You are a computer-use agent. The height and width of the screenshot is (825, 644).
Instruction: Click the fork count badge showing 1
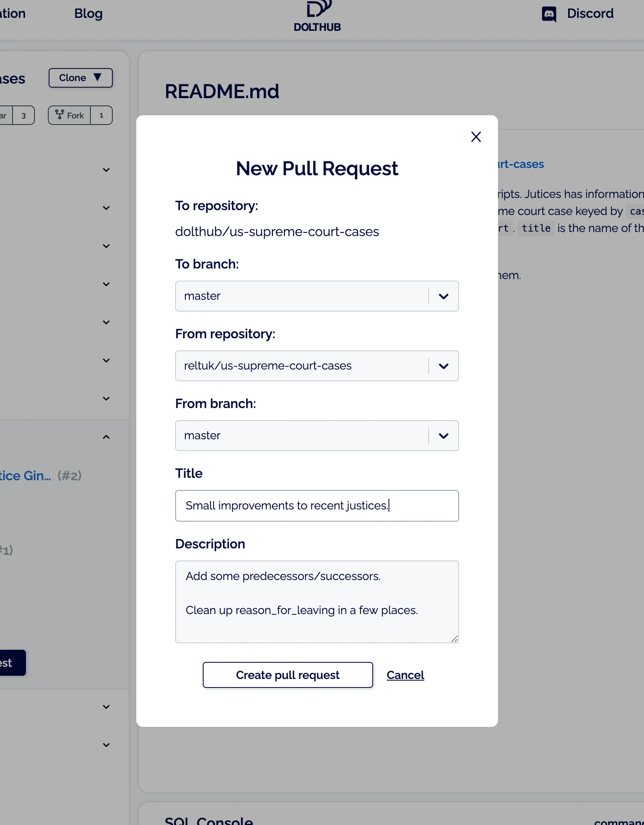[x=101, y=115]
